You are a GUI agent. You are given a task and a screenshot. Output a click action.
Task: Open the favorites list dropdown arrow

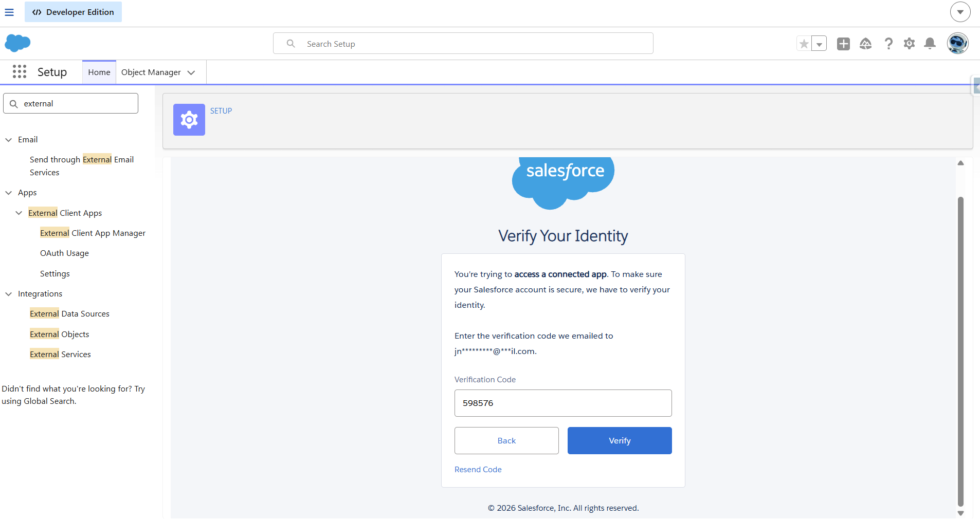coord(819,44)
